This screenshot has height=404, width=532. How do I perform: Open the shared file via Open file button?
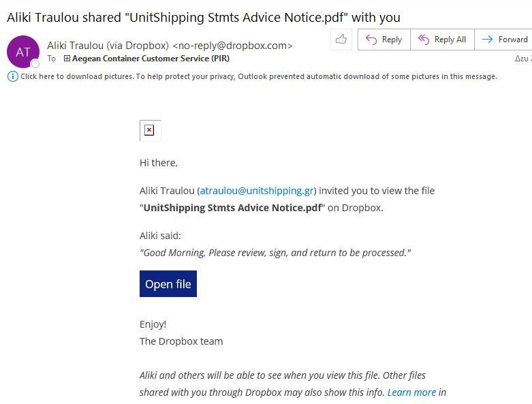pos(168,283)
